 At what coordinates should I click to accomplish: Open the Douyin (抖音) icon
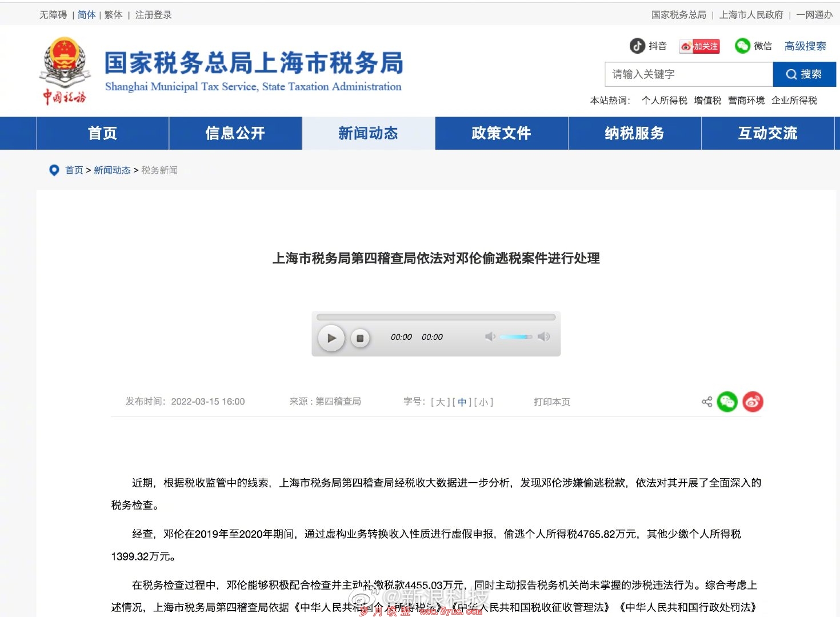click(637, 46)
